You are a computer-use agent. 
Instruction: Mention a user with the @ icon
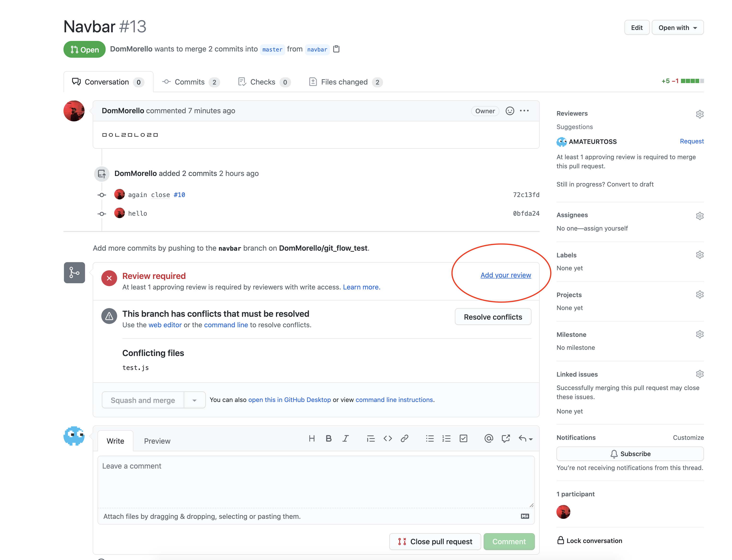489,439
